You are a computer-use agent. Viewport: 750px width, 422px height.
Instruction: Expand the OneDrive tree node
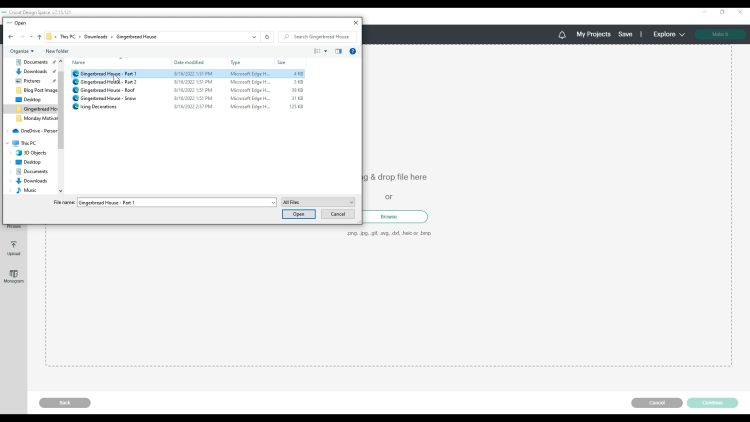tap(8, 130)
